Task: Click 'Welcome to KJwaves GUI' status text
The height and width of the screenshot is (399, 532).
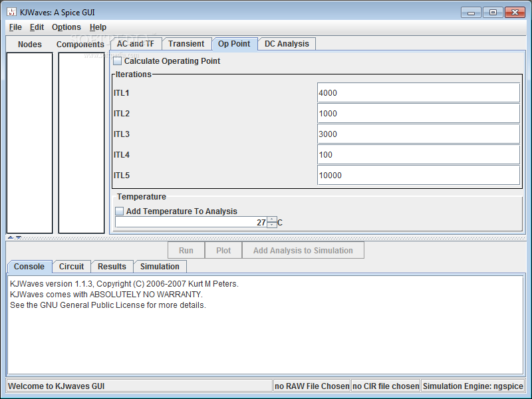Action: 57,386
